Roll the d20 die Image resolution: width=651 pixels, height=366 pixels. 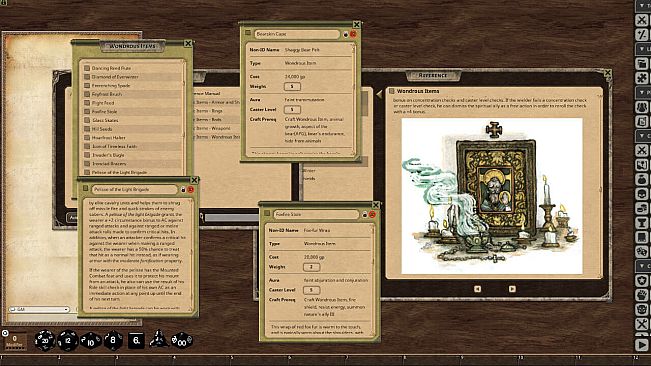[x=44, y=340]
